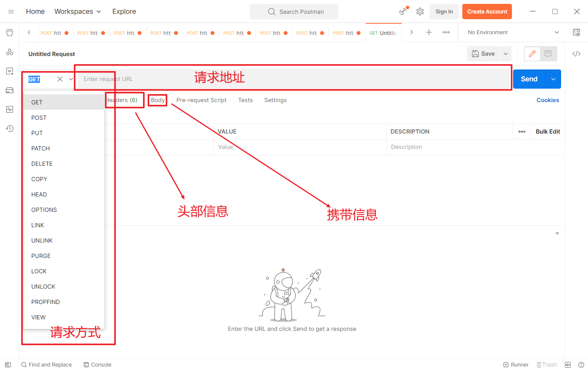
Task: Open Postman settings gear
Action: pyautogui.click(x=420, y=12)
